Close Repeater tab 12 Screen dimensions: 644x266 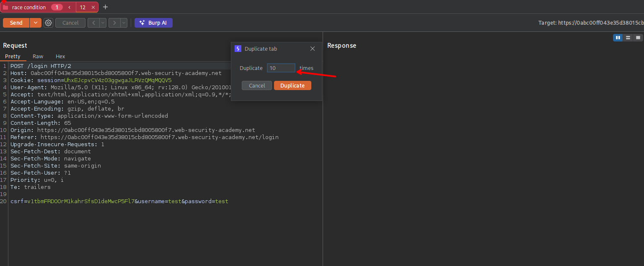point(93,8)
